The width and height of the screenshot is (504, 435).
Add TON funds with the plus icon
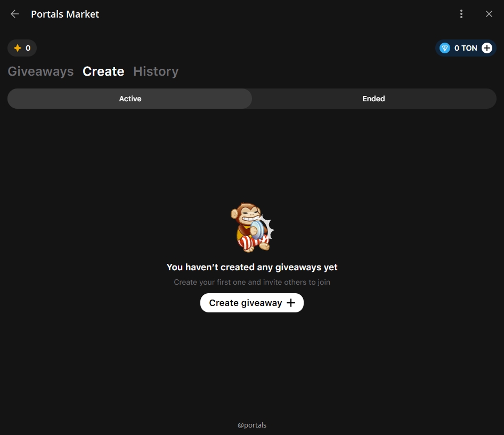487,48
